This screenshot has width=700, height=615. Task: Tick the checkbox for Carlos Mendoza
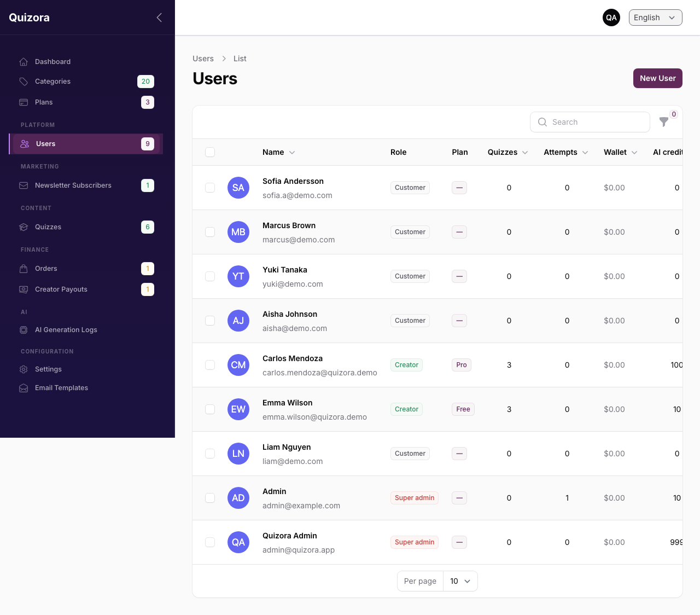[210, 365]
